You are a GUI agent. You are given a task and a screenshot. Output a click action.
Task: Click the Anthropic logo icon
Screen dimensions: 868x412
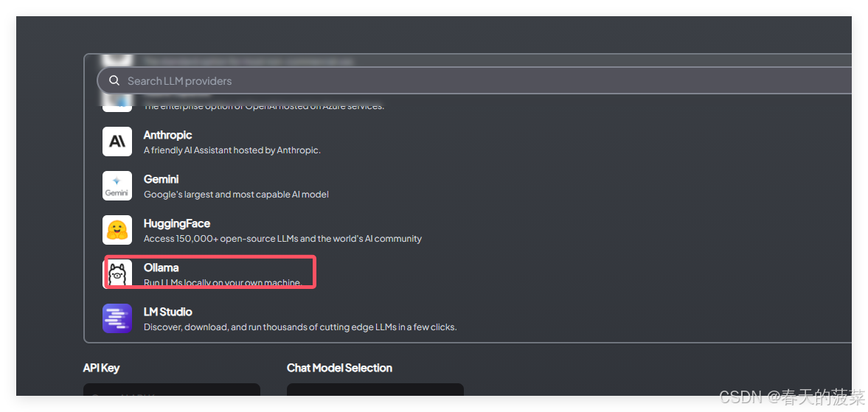click(x=117, y=142)
